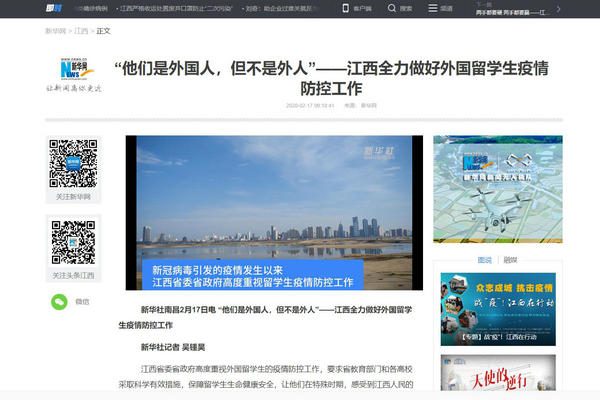Screen dimensions: 600x400
Task: Go to 新华网 in the breadcrumb
Action: 55,31
